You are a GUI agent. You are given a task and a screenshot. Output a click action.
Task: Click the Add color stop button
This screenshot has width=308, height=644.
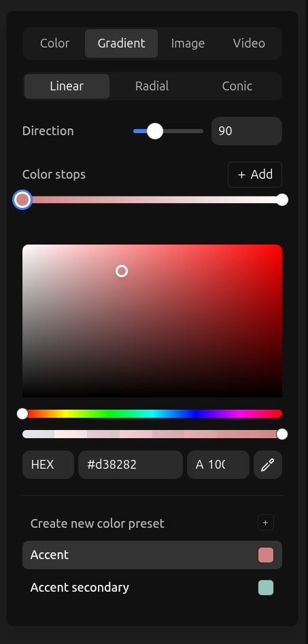tap(255, 175)
